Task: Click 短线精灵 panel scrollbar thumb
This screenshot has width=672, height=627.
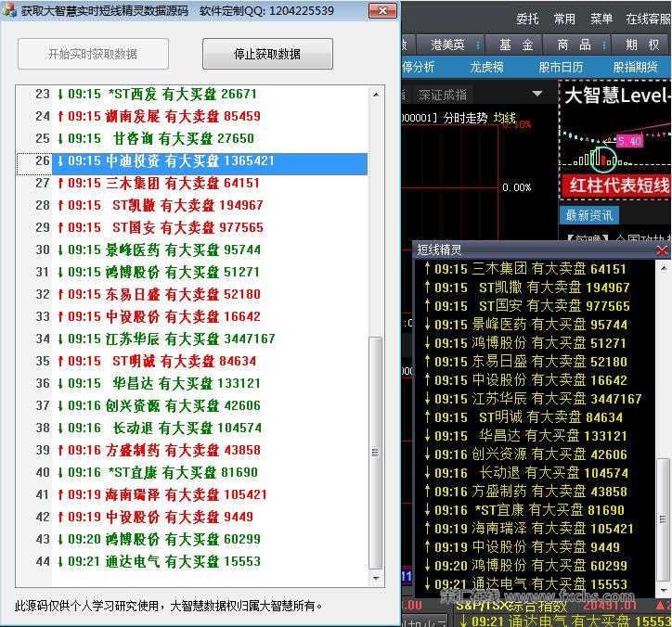Action: point(663,520)
